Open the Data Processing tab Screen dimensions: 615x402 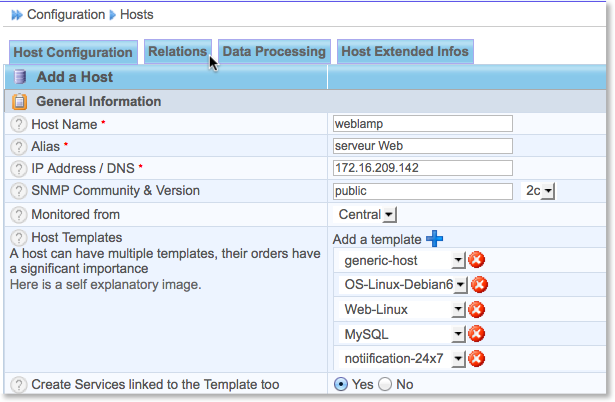[x=274, y=51]
